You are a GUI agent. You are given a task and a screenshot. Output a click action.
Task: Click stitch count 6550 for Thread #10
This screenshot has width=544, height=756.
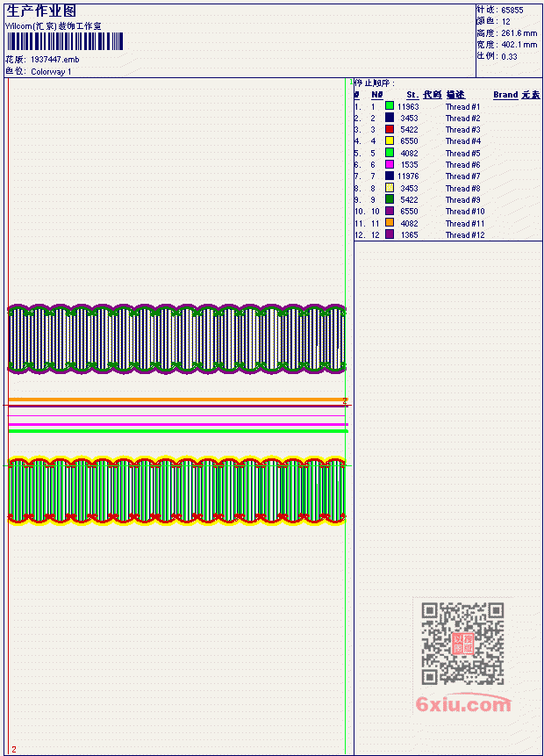pyautogui.click(x=409, y=212)
